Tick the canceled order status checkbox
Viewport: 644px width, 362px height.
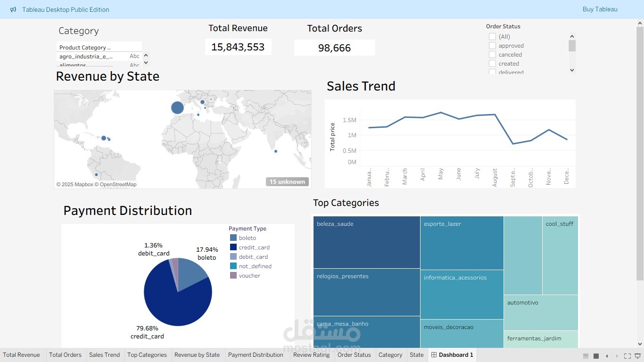tap(492, 54)
